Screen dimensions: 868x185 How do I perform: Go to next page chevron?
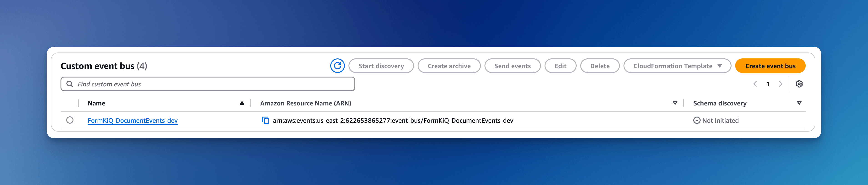[780, 84]
